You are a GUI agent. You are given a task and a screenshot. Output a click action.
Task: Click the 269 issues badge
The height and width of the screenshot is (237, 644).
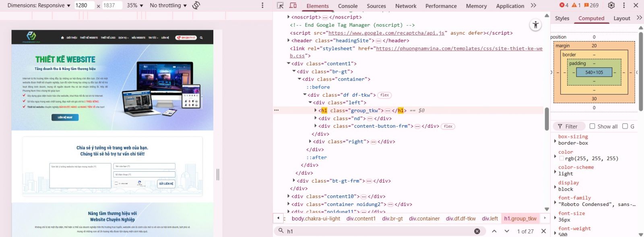(x=591, y=5)
